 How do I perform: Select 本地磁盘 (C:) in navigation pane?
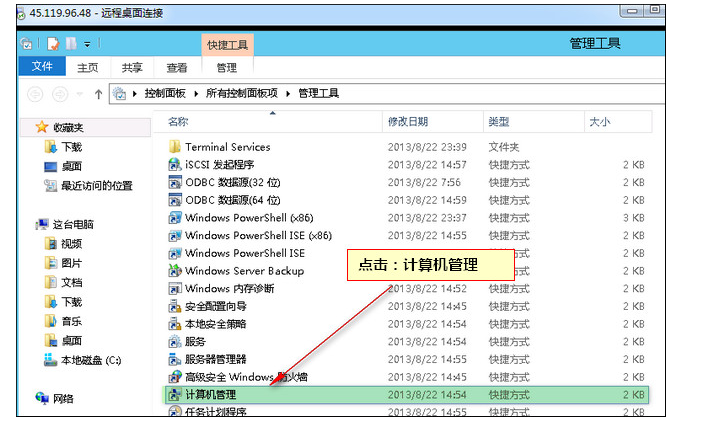pyautogui.click(x=90, y=360)
